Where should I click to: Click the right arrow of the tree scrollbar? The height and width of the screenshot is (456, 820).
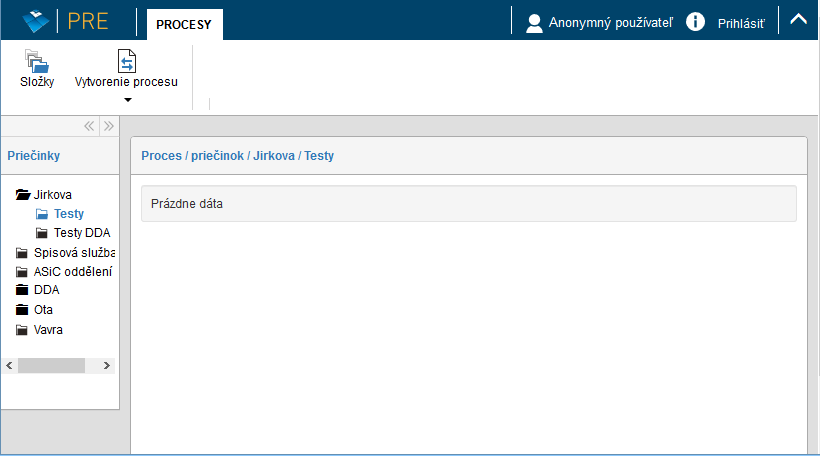point(107,366)
